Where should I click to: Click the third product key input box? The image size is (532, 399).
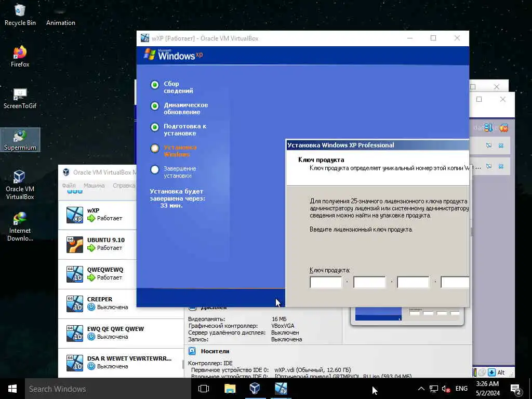point(413,282)
